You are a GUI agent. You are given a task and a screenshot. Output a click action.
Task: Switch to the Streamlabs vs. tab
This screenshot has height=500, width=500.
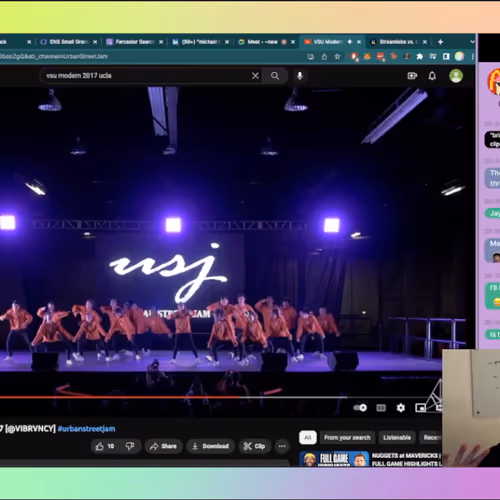[396, 42]
